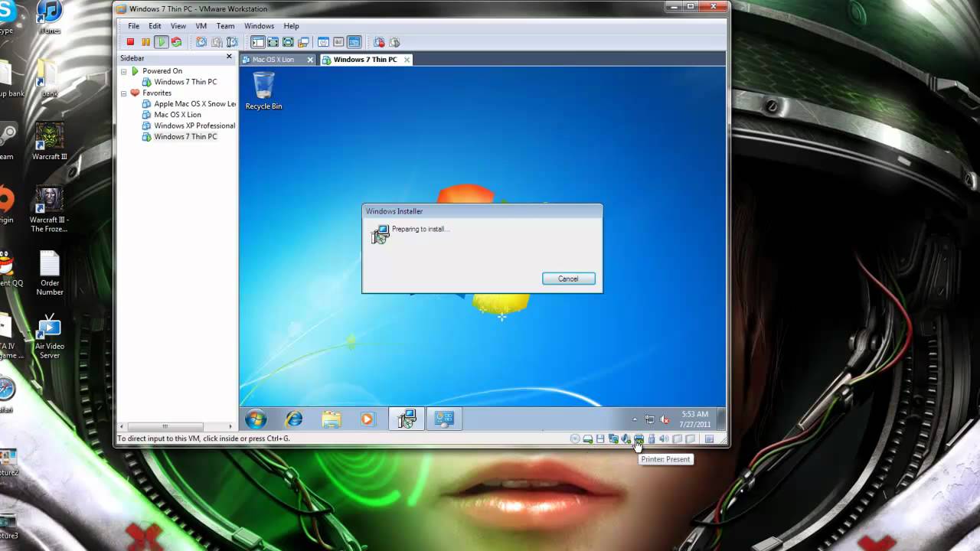This screenshot has width=980, height=551.
Task: Open the Help menu
Action: coord(291,26)
